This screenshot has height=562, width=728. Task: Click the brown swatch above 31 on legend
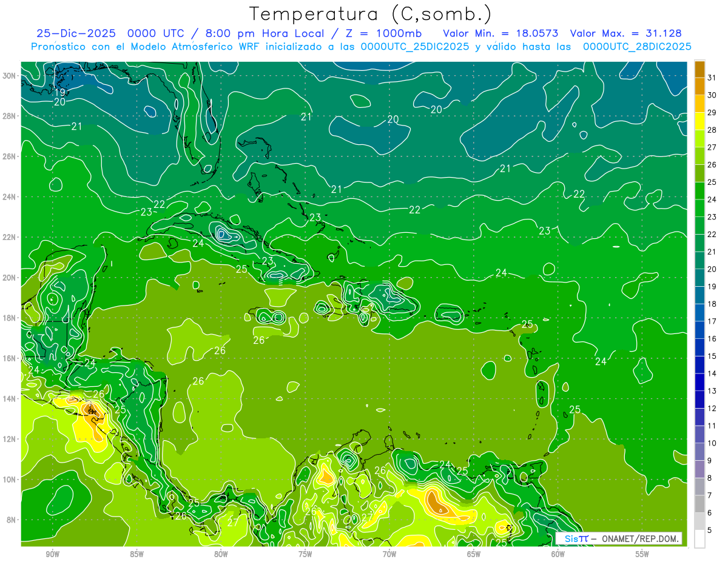coord(699,69)
